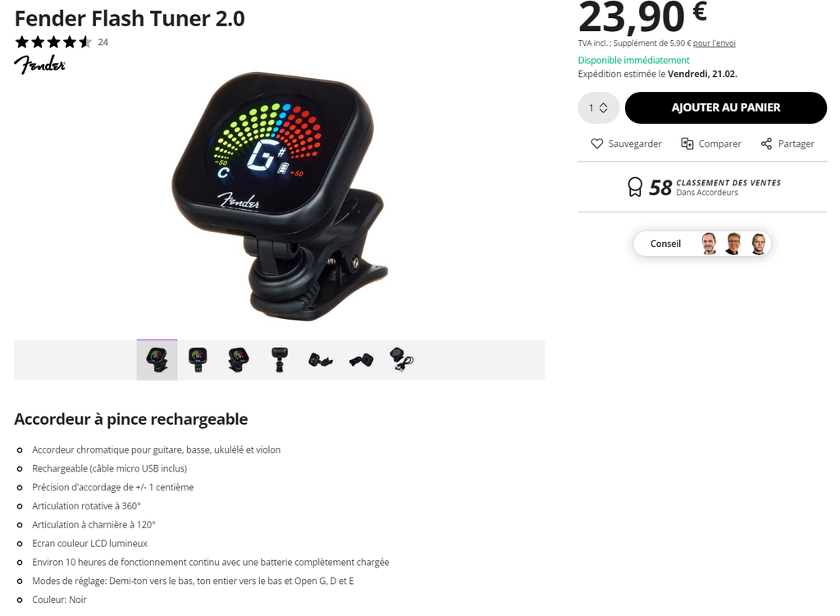Click the star rating below the product title

click(53, 42)
